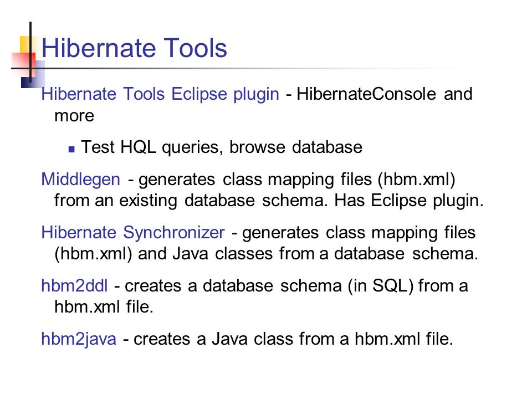Image resolution: width=532 pixels, height=399 pixels.
Task: Follow the Middlegen link
Action: [81, 179]
